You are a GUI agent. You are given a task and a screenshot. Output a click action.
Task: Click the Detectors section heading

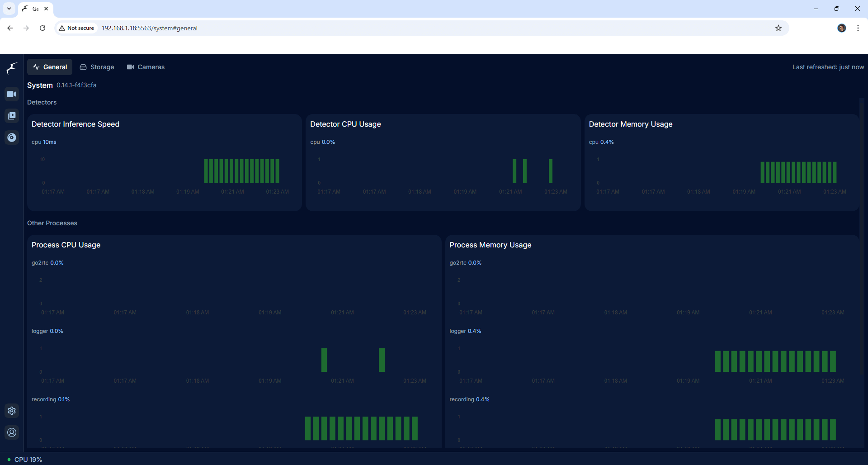(x=42, y=102)
